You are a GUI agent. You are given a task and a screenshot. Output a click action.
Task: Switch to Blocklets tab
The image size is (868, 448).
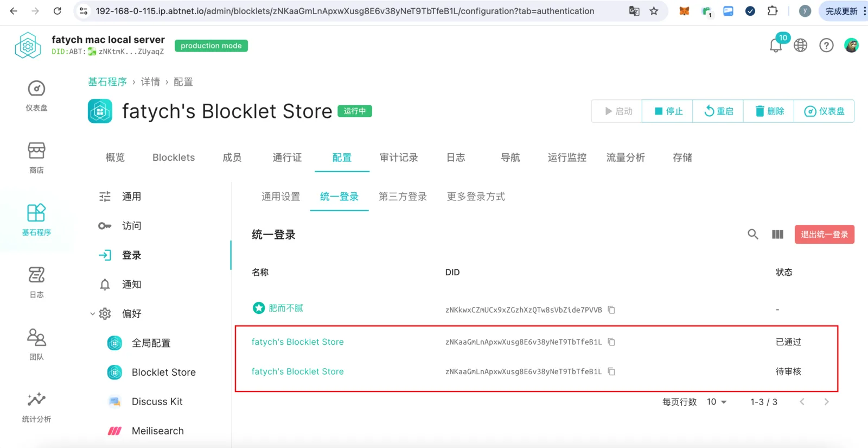click(174, 157)
